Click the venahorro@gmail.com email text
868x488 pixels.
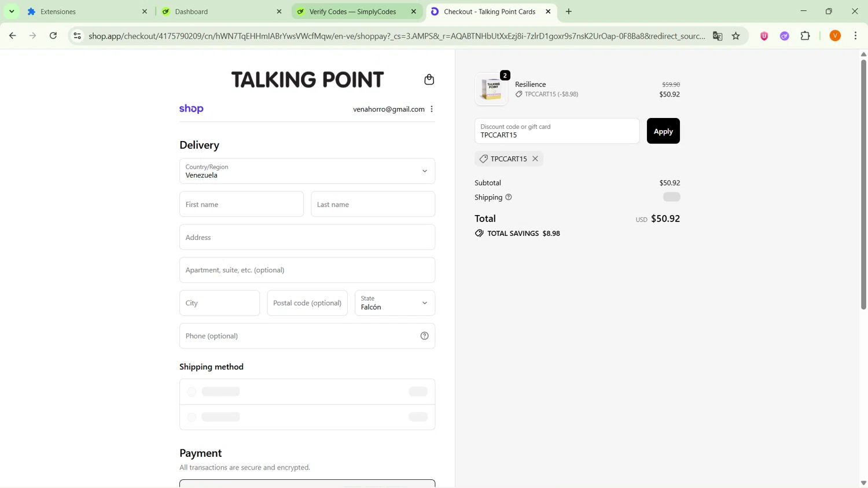click(x=389, y=109)
